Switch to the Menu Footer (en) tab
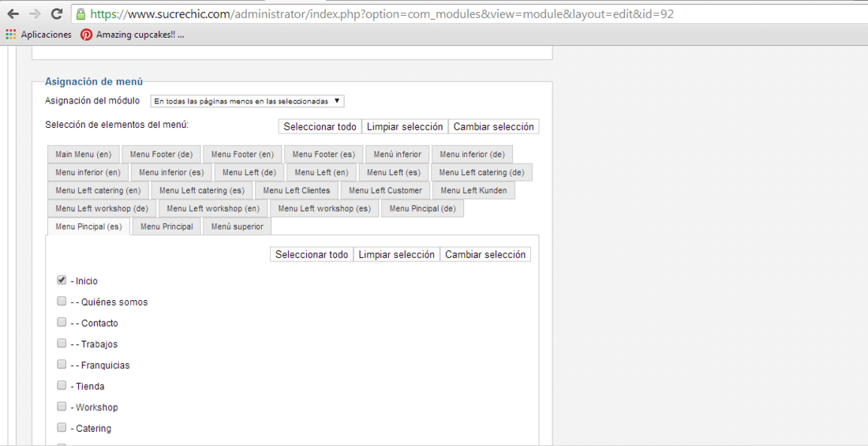Screen dimensions: 868x446 (242, 153)
